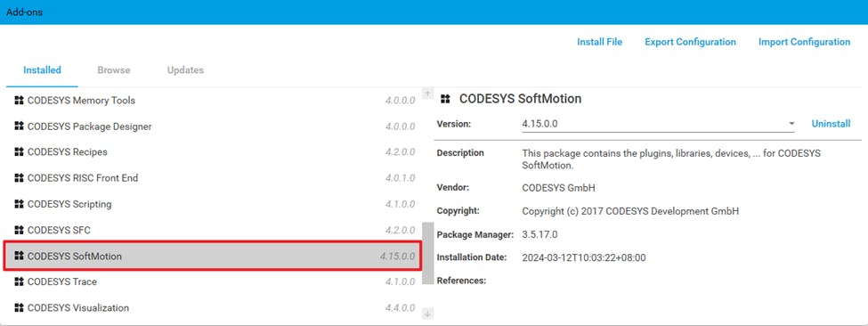
Task: Click the CODESYS RISC Front End icon
Action: (x=20, y=177)
